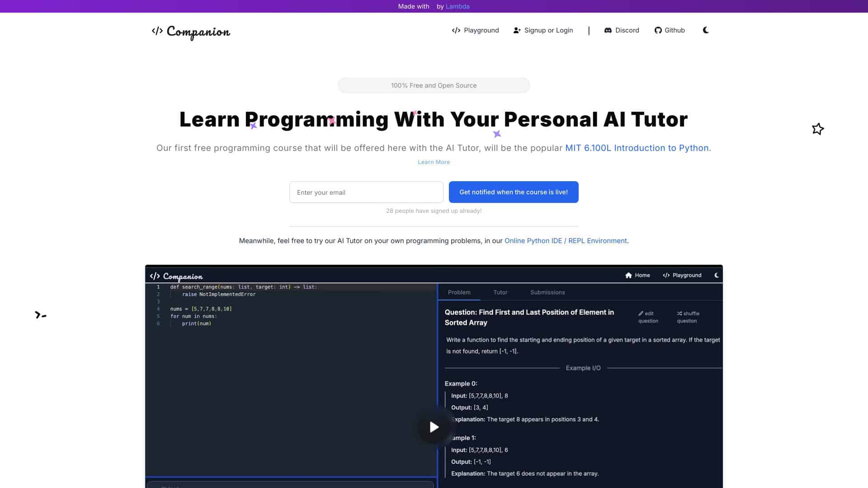Click the email entry field
This screenshot has height=488, width=868.
(366, 192)
